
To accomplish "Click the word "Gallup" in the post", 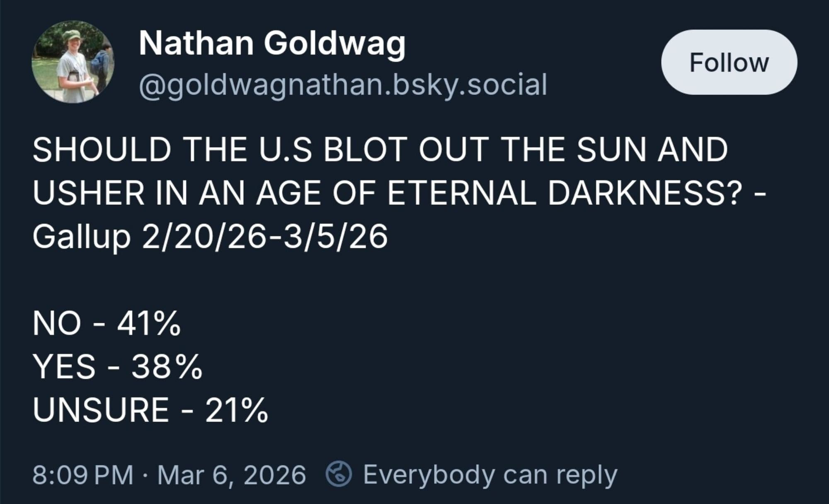I will [x=82, y=237].
